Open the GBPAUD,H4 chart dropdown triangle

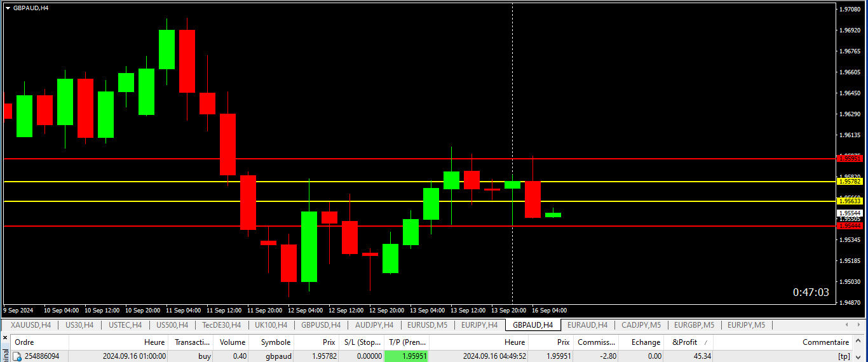click(x=8, y=8)
